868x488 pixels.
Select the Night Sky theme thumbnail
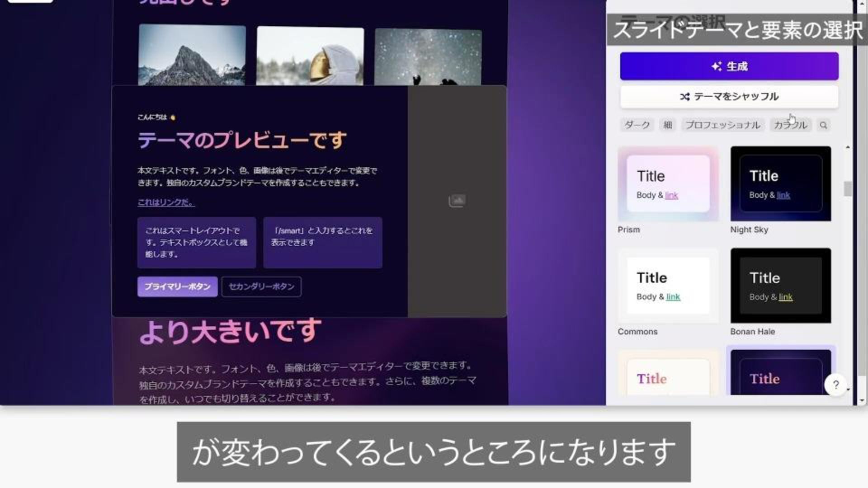(x=780, y=183)
